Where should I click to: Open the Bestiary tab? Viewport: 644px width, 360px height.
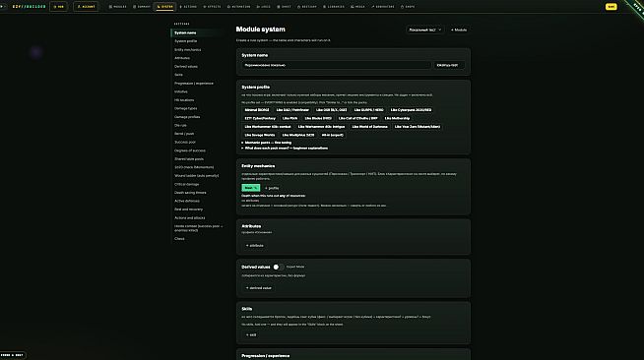click(307, 7)
